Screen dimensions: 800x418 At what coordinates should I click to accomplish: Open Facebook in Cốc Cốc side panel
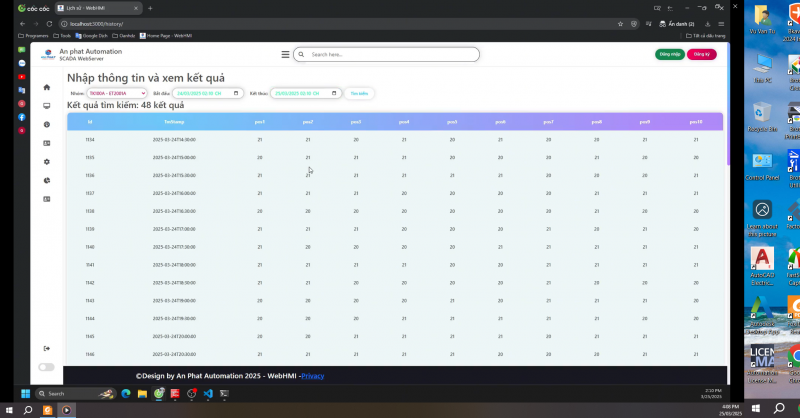coord(21,117)
